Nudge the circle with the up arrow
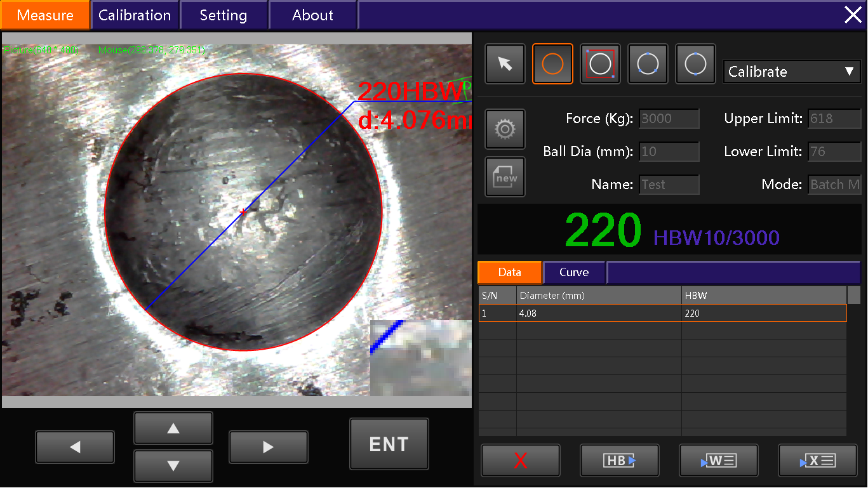This screenshot has height=488, width=868. click(173, 429)
